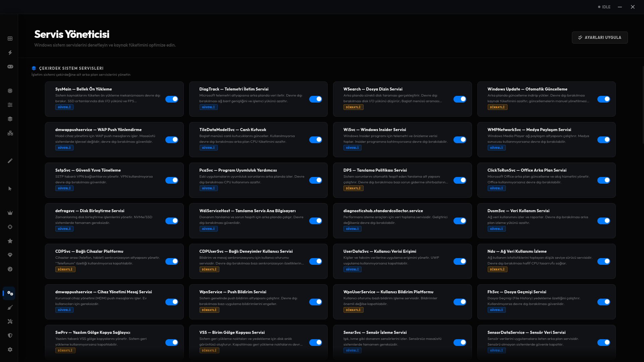Viewport: 644px width, 362px height.
Task: Click the mouse cursor sidebar icon
Action: [10, 189]
